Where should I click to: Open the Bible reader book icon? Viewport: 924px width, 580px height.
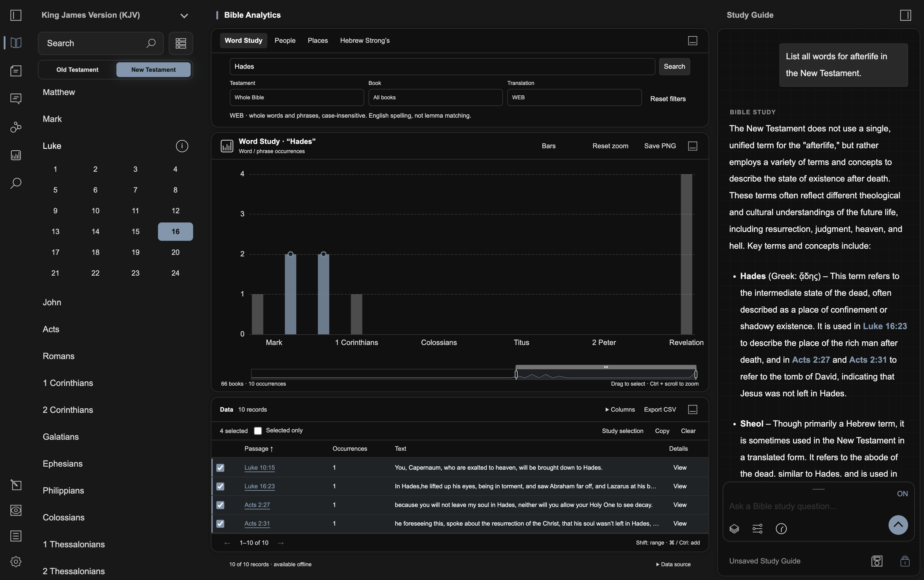click(16, 42)
